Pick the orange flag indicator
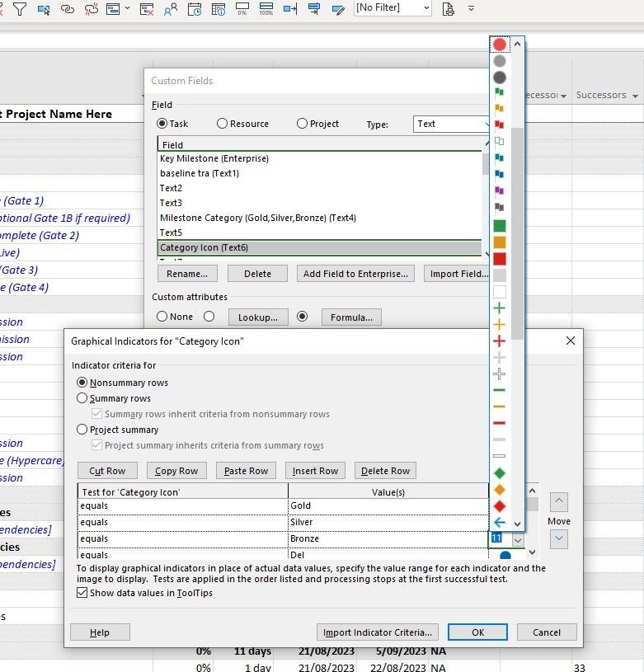 tap(499, 108)
